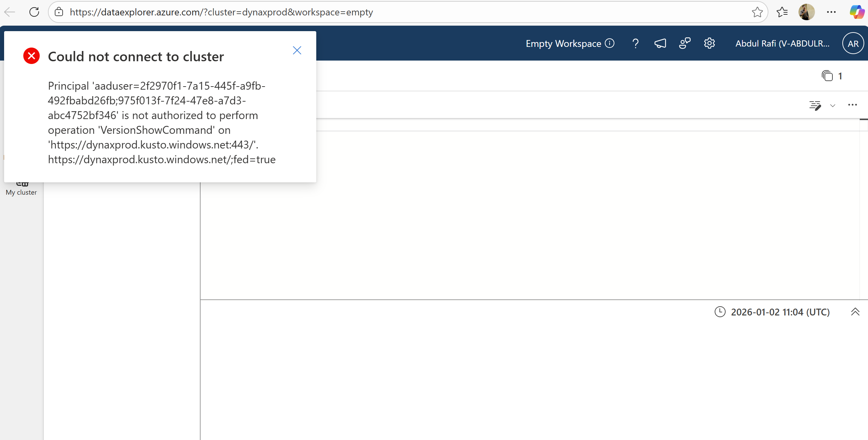Refresh the page with the reload icon

34,12
